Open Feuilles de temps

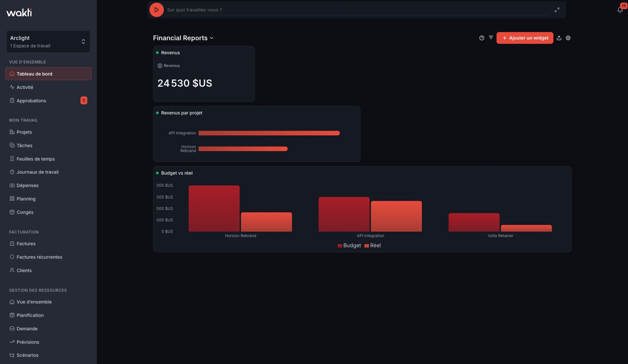click(x=48, y=159)
